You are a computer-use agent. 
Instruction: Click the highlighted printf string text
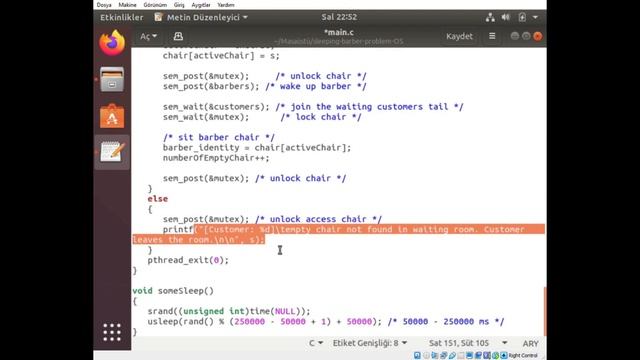(x=338, y=234)
